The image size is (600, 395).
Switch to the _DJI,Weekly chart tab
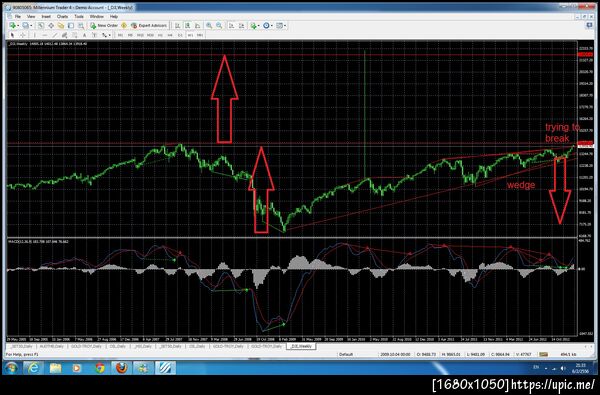coord(302,346)
